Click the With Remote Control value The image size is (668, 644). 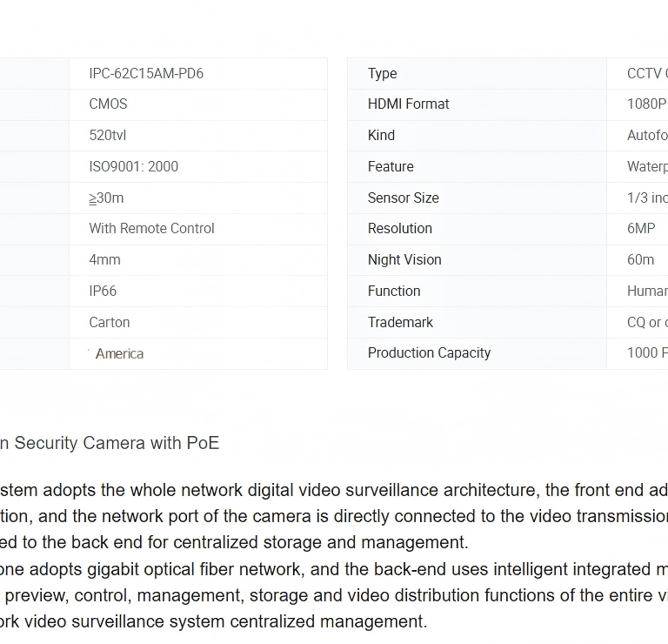(151, 229)
